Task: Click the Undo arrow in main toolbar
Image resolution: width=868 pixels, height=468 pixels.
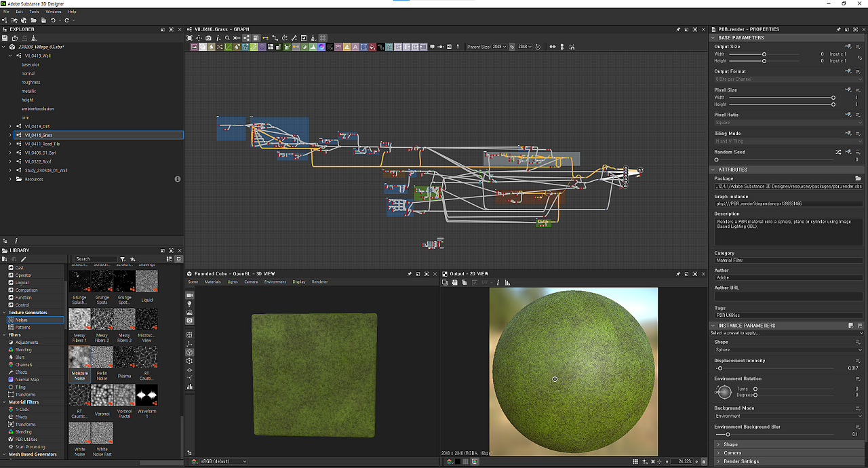Action: 53,20
